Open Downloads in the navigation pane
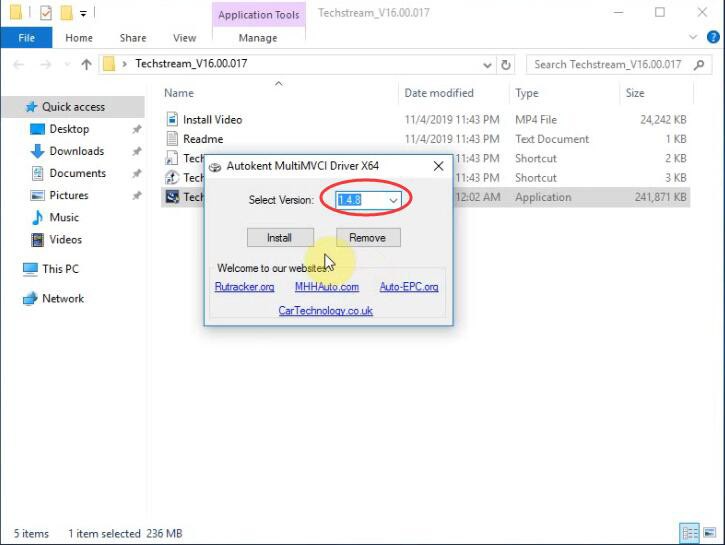This screenshot has width=725, height=545. click(x=76, y=151)
